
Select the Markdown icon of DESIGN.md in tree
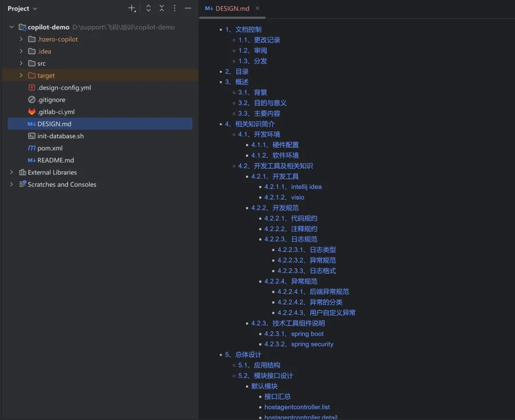(x=32, y=124)
